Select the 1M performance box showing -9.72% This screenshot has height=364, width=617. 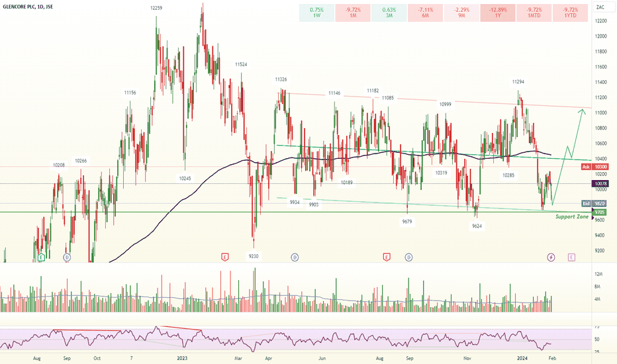click(x=353, y=13)
